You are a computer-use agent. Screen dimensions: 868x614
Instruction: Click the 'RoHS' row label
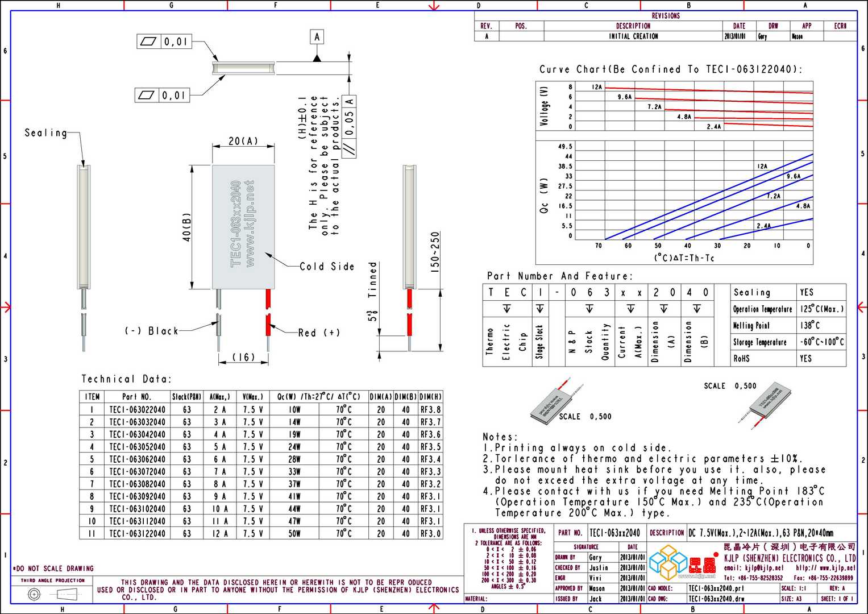(x=741, y=359)
